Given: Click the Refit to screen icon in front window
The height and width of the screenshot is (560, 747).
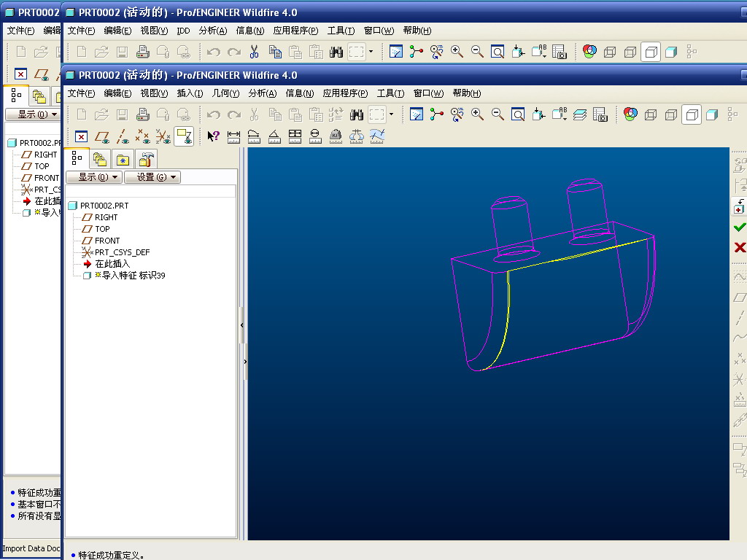Looking at the screenshot, I should (x=518, y=114).
